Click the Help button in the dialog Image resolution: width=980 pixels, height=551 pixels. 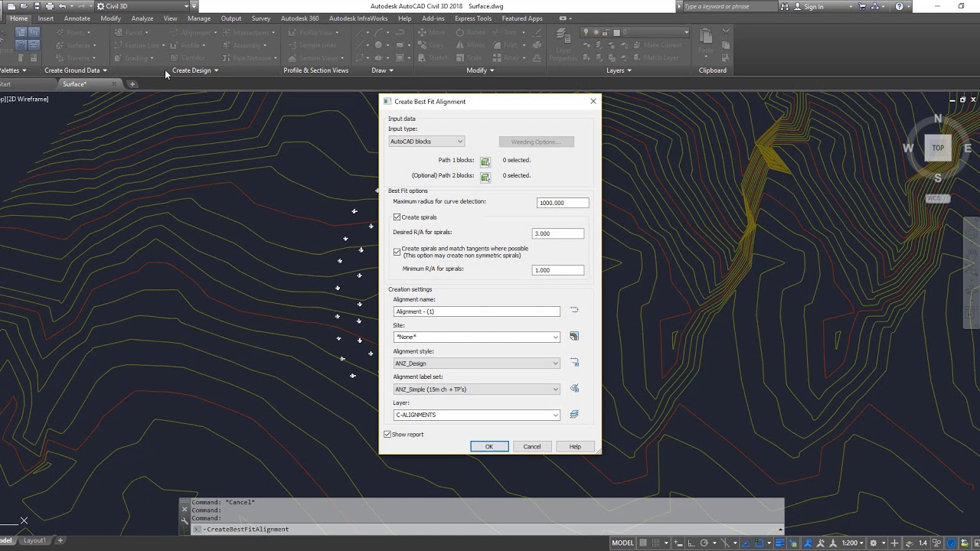pyautogui.click(x=575, y=447)
